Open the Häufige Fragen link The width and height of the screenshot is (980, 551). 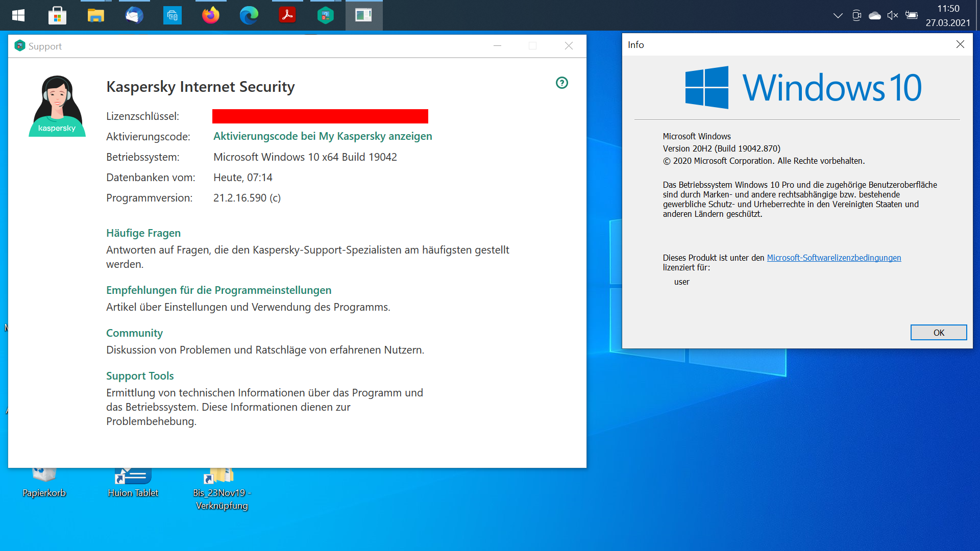coord(143,233)
